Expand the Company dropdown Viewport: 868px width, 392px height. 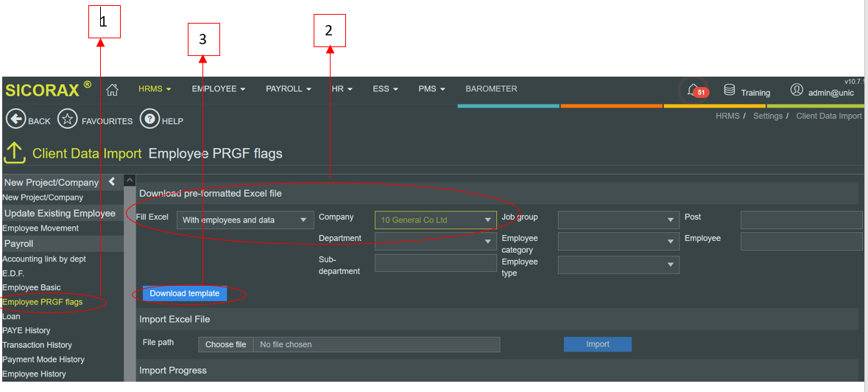[x=436, y=220]
